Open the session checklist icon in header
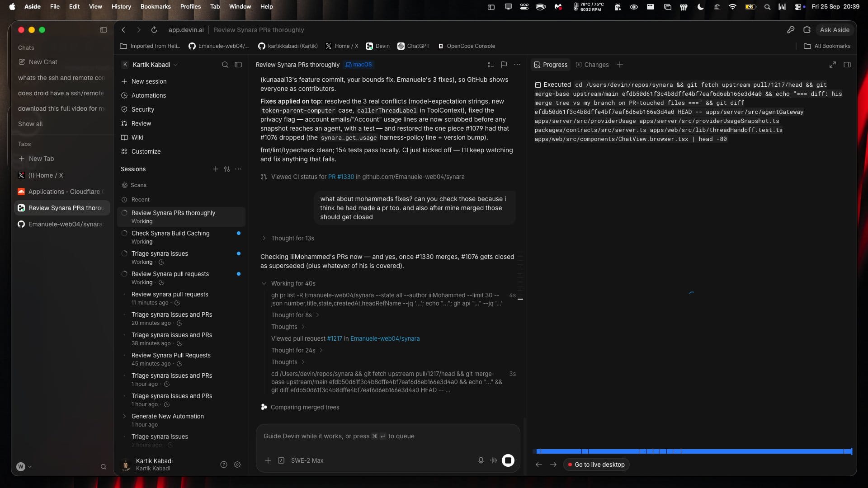This screenshot has width=868, height=488. 491,65
